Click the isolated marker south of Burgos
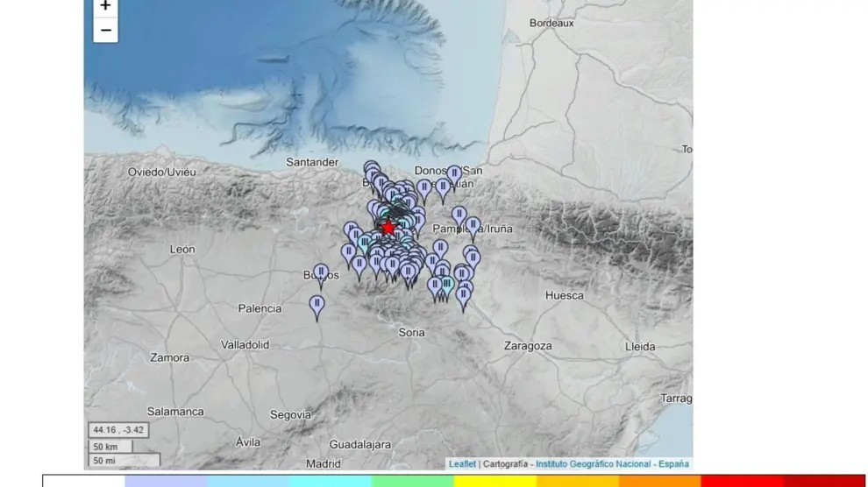Image resolution: width=868 pixels, height=487 pixels. [x=317, y=305]
